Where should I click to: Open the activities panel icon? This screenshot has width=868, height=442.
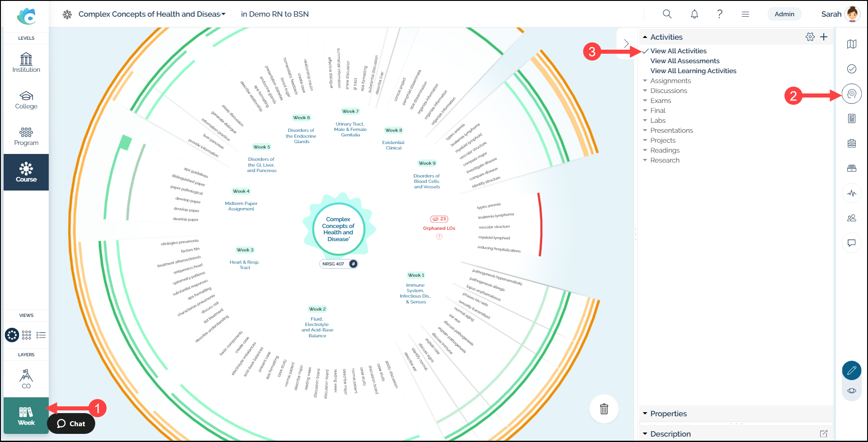tap(852, 94)
